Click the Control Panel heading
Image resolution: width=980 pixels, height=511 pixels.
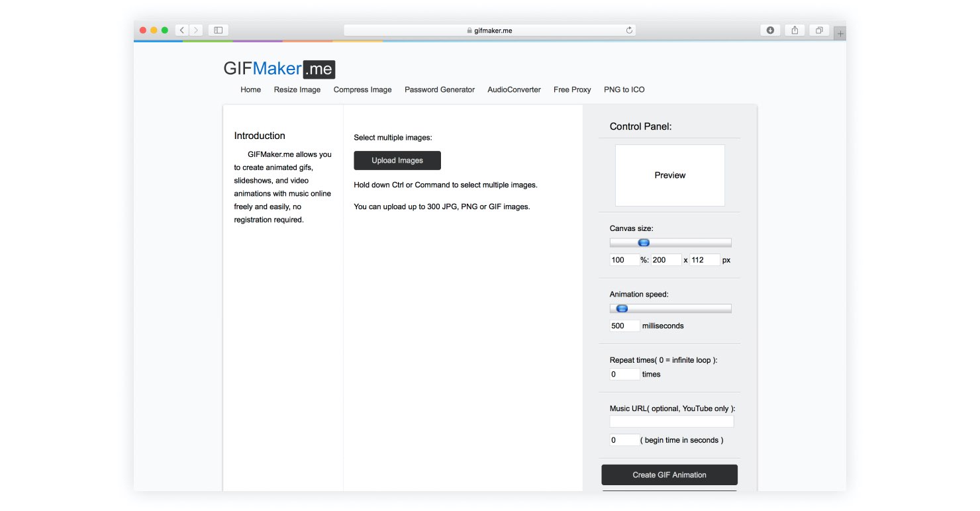point(640,126)
